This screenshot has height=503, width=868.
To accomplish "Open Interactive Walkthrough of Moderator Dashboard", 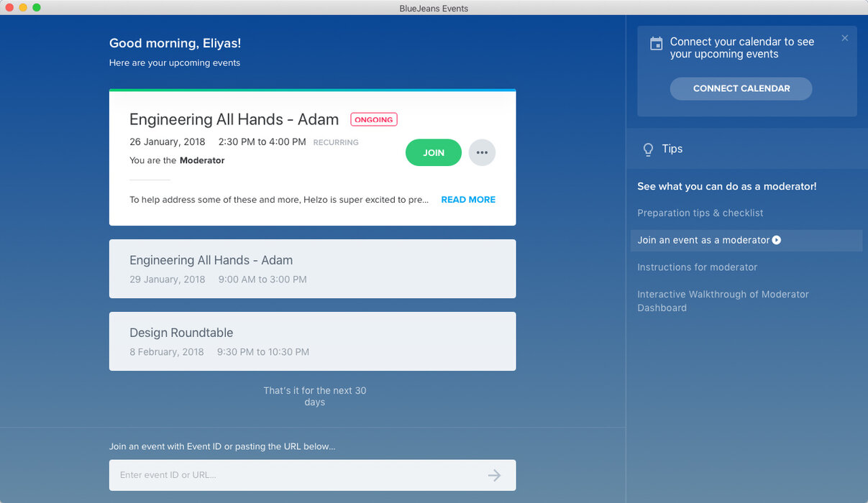I will (x=723, y=301).
